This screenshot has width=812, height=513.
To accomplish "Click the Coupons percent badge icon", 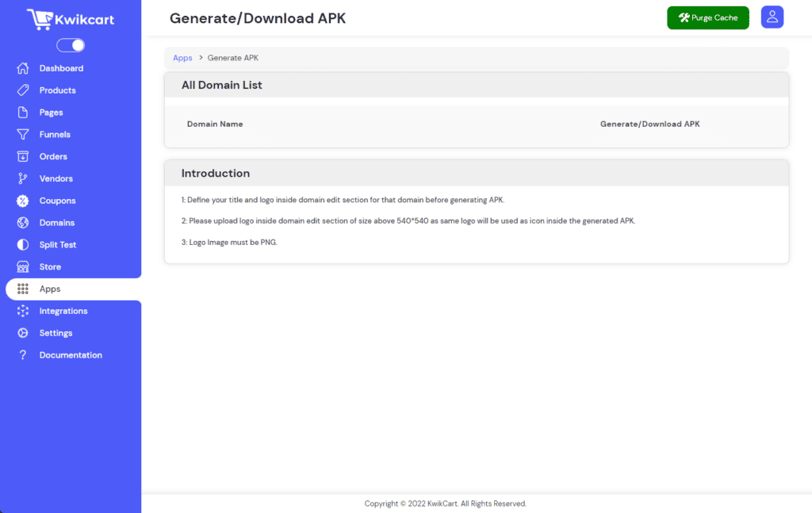I will pos(23,201).
